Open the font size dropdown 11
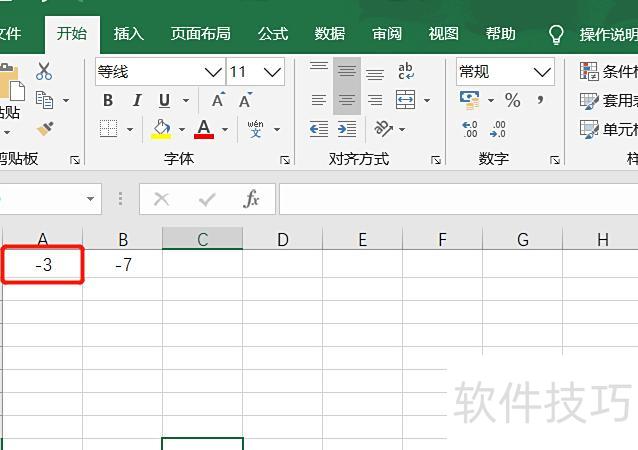 pos(272,72)
